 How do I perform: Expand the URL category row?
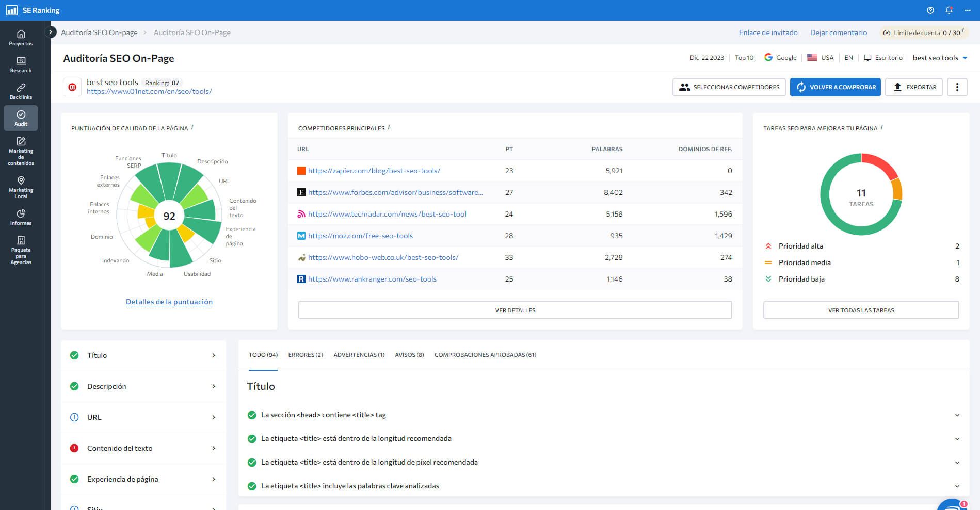pos(143,417)
